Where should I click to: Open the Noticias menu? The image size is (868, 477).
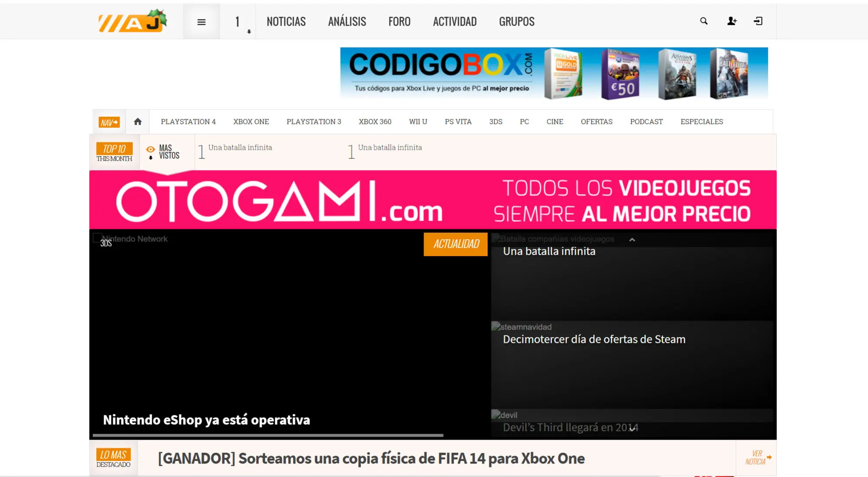pyautogui.click(x=286, y=21)
